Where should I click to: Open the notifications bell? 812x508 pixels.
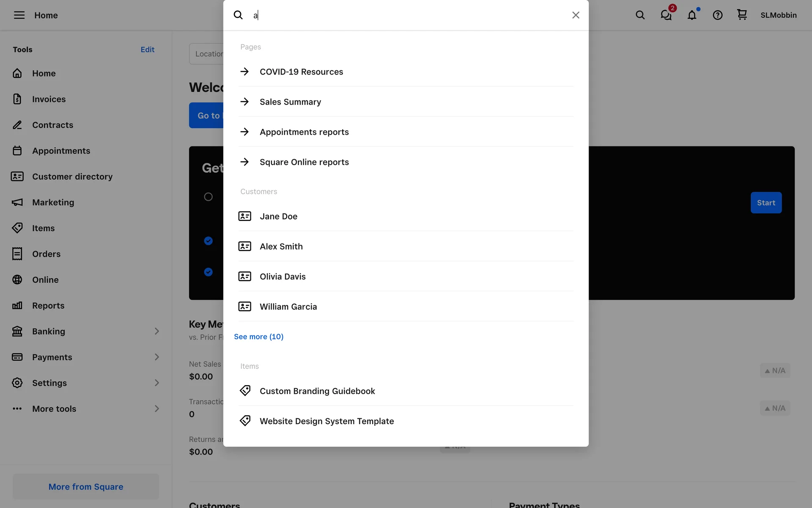[x=691, y=15]
